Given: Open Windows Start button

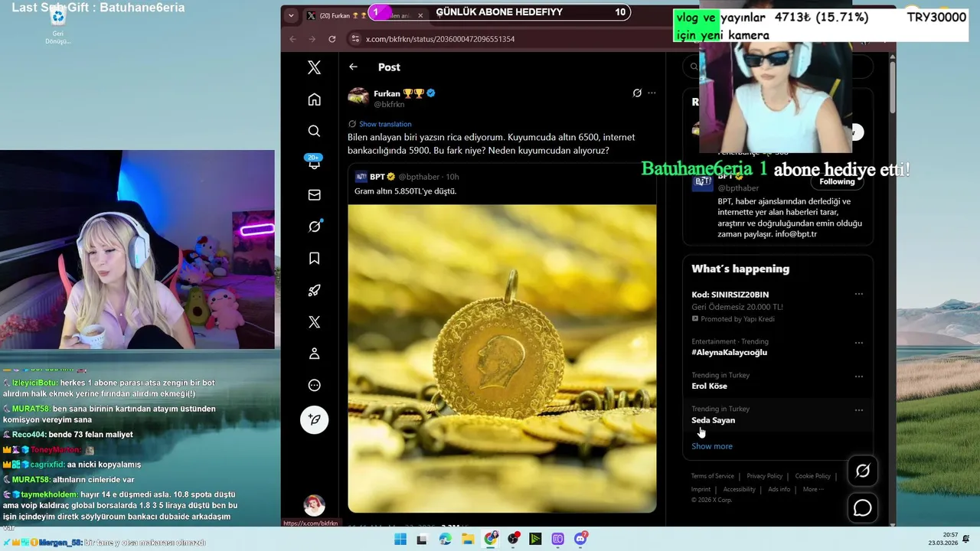Looking at the screenshot, I should point(400,540).
